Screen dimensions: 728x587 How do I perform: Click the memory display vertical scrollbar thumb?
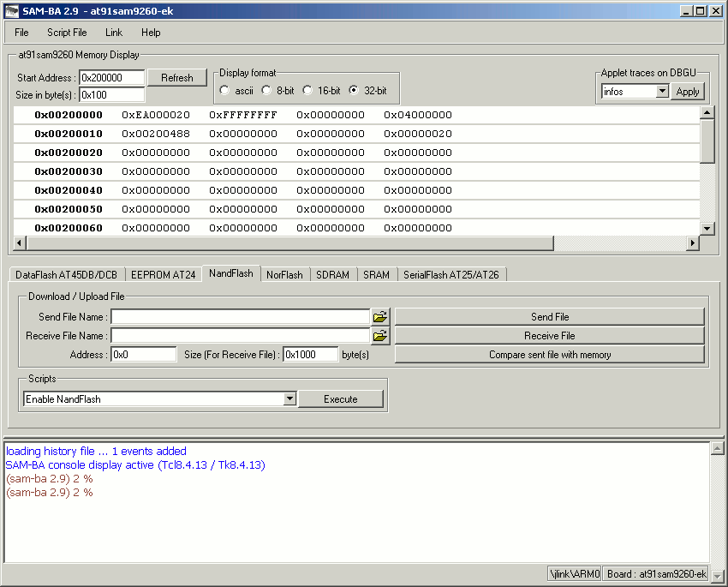[x=707, y=141]
